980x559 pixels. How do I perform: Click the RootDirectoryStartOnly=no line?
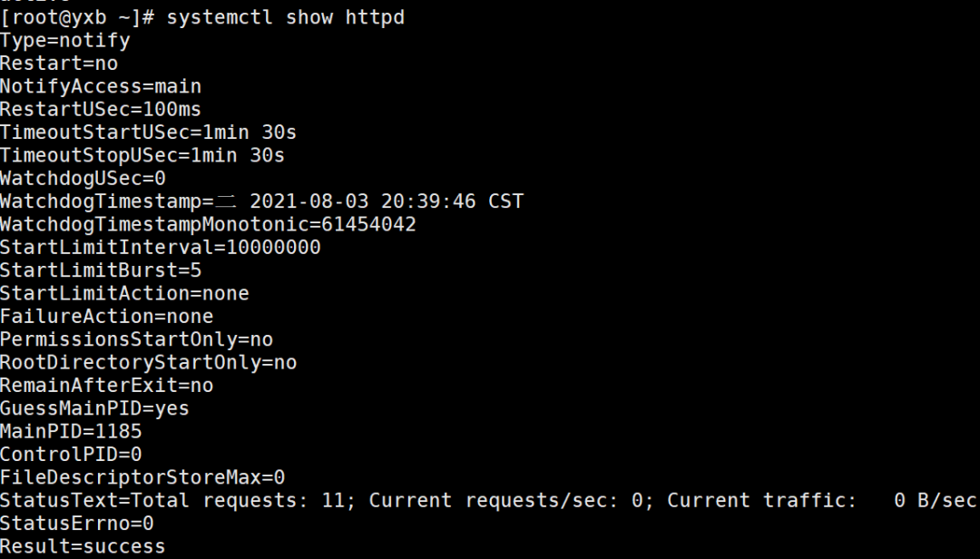(x=148, y=363)
